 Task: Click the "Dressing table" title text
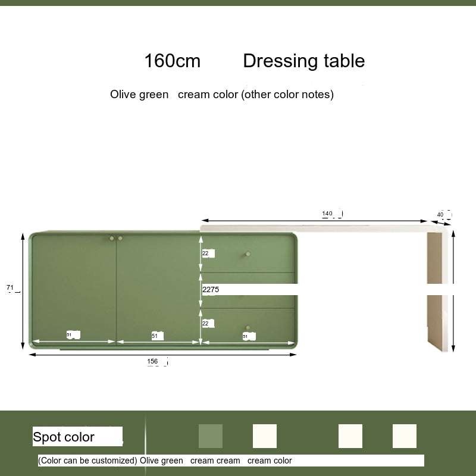303,61
